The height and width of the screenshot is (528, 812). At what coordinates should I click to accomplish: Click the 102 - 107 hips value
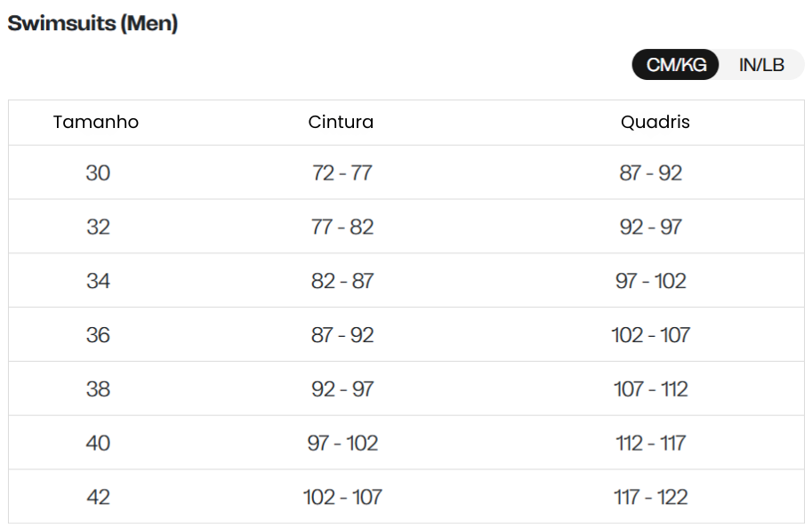point(650,335)
